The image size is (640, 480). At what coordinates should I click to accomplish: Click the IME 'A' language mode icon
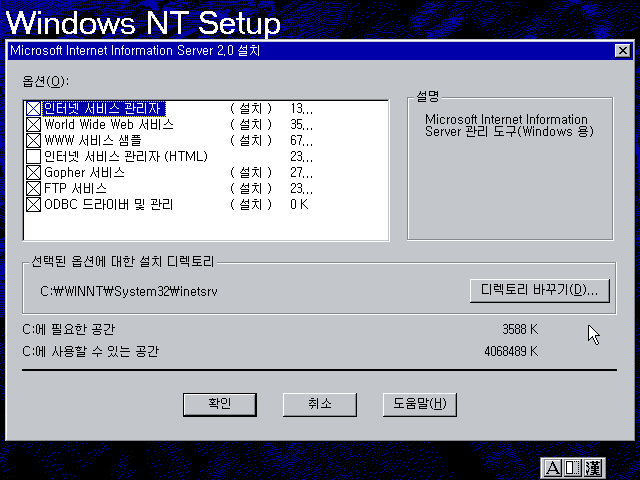553,468
